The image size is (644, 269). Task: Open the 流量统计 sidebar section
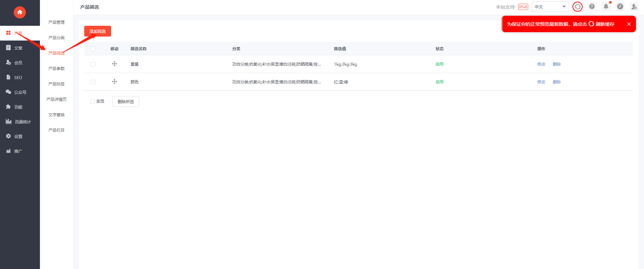20,122
